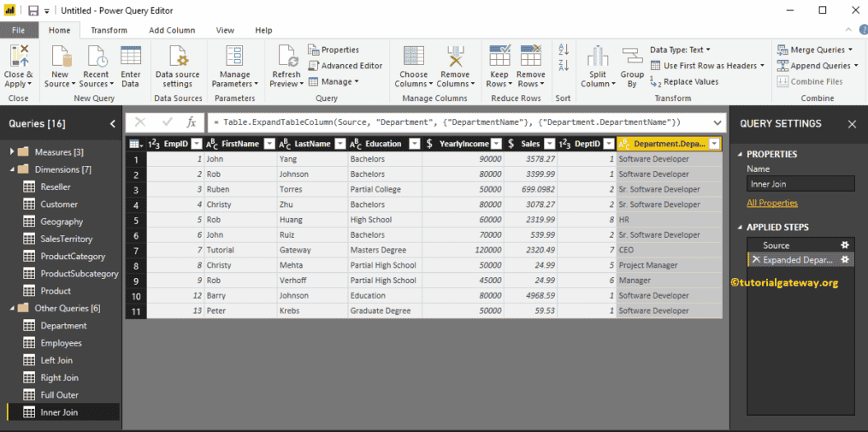The width and height of the screenshot is (868, 432).
Task: Open the Help tab
Action: (263, 31)
